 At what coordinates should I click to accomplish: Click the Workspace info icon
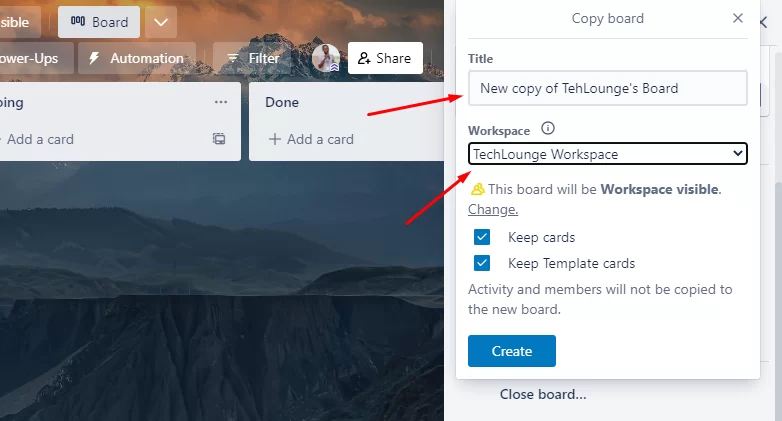click(548, 129)
